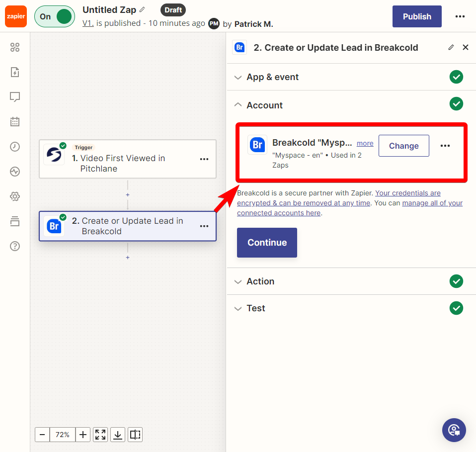Open the comments sidebar icon

click(15, 97)
